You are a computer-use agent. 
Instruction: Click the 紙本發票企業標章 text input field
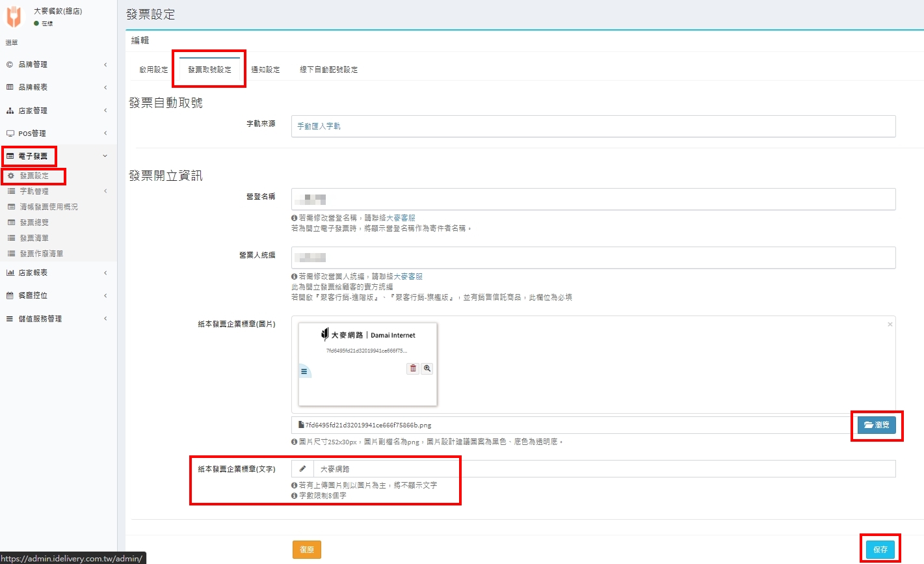(603, 468)
